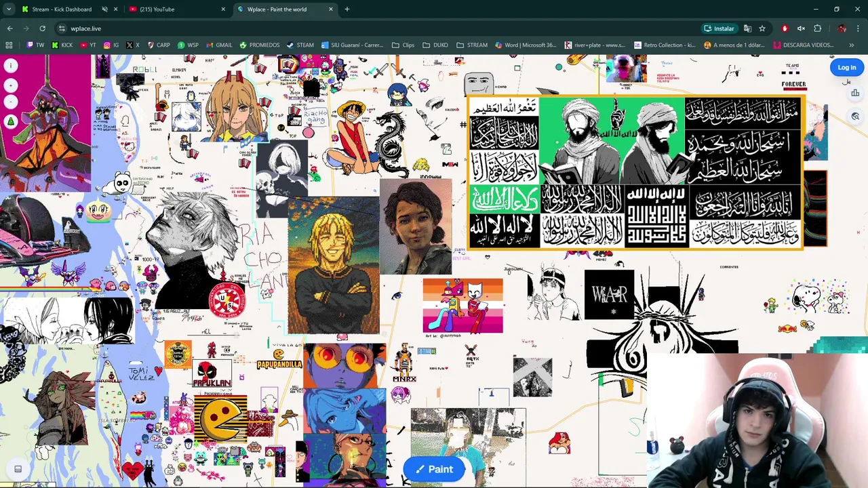Open the PROMIEDOS bookmark
The image size is (868, 488).
259,45
